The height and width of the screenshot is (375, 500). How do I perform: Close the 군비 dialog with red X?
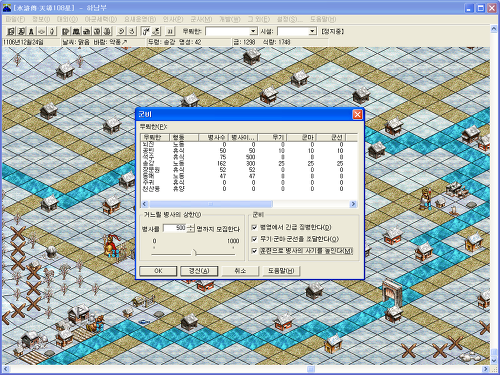[x=357, y=114]
